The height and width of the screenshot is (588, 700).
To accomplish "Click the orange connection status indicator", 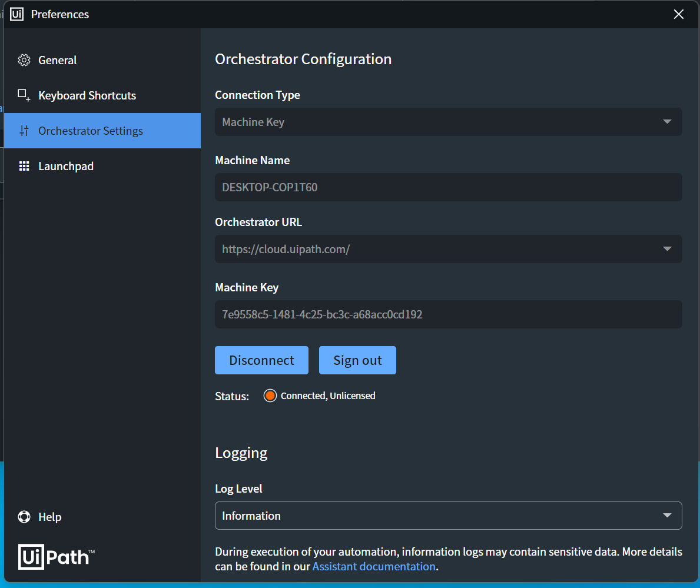I will click(x=270, y=396).
